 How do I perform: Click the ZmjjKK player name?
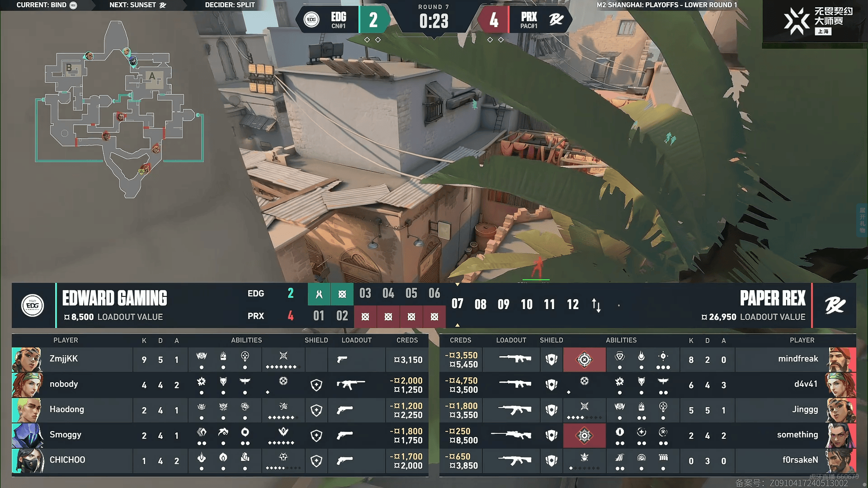click(x=64, y=359)
